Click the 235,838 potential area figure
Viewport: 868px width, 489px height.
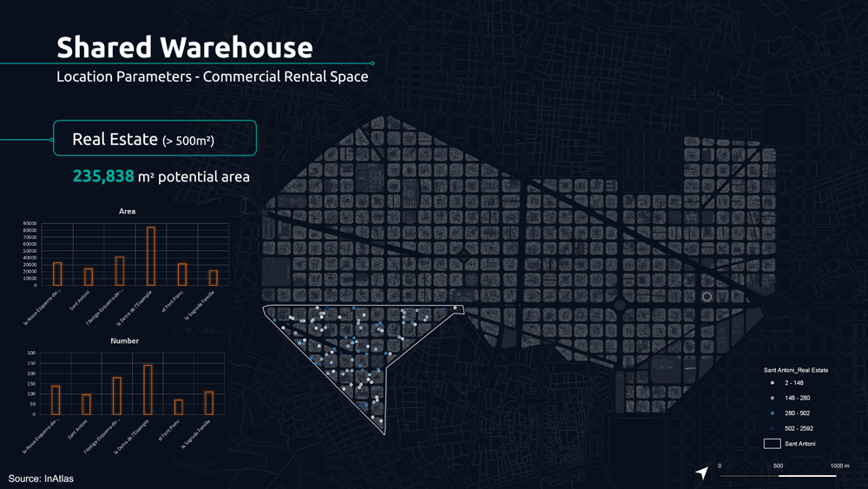103,176
